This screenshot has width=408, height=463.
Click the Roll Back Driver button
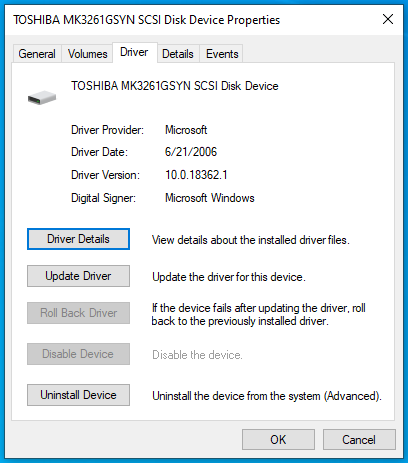click(x=78, y=313)
